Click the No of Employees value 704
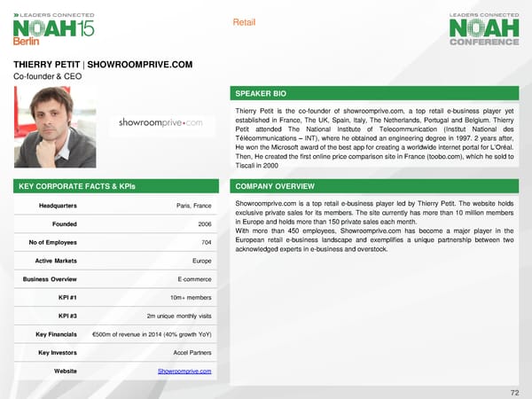Screen dimensions: 532x399 (205, 243)
